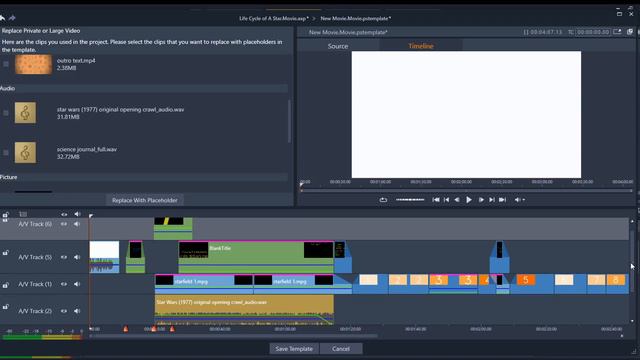The height and width of the screenshot is (360, 640).
Task: Toggle loop playback in the player
Action: [383, 200]
